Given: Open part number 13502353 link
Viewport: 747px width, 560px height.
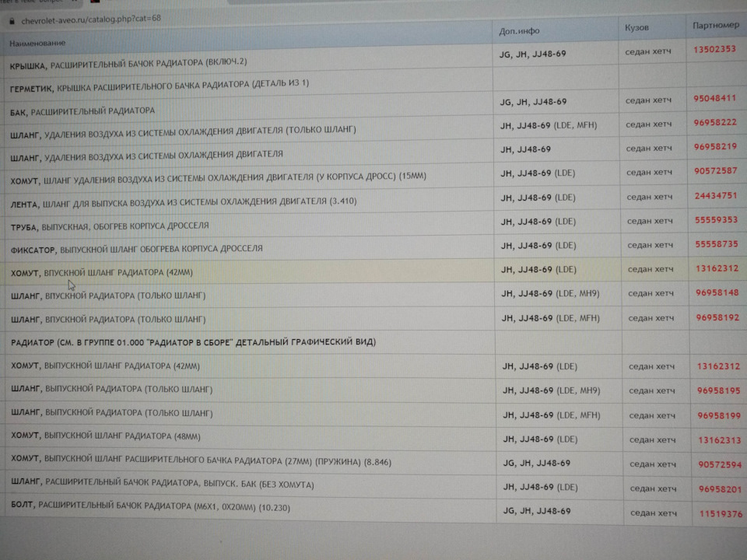Looking at the screenshot, I should pyautogui.click(x=714, y=50).
